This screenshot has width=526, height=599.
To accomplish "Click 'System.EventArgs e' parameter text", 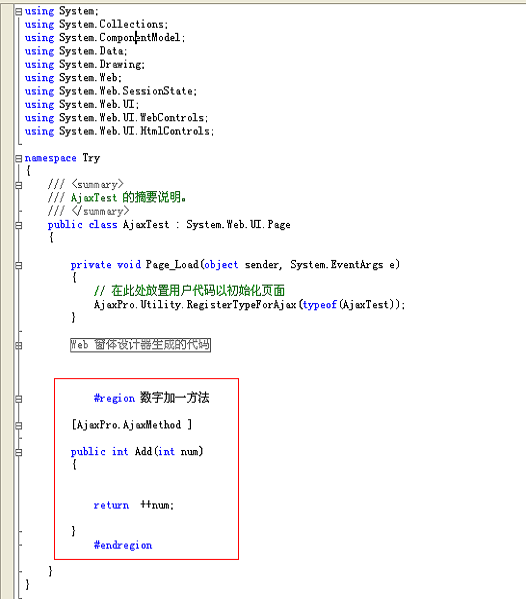I will pos(343,265).
